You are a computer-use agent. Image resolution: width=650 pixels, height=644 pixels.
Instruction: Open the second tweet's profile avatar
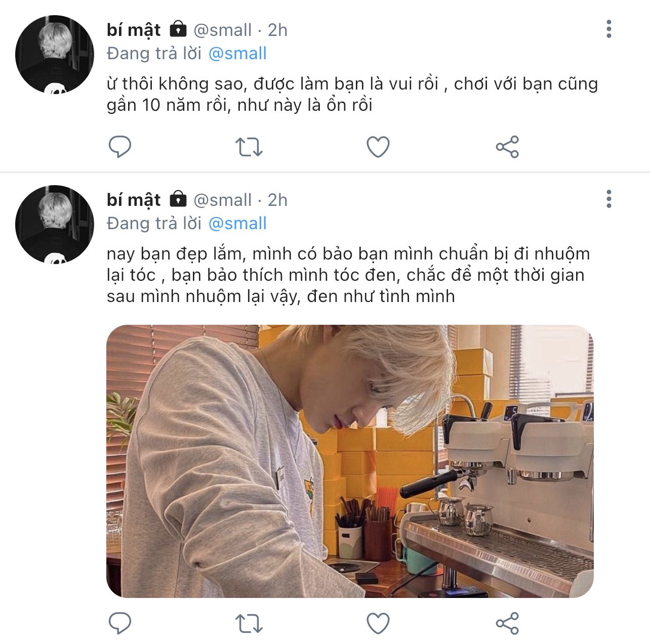click(x=55, y=225)
